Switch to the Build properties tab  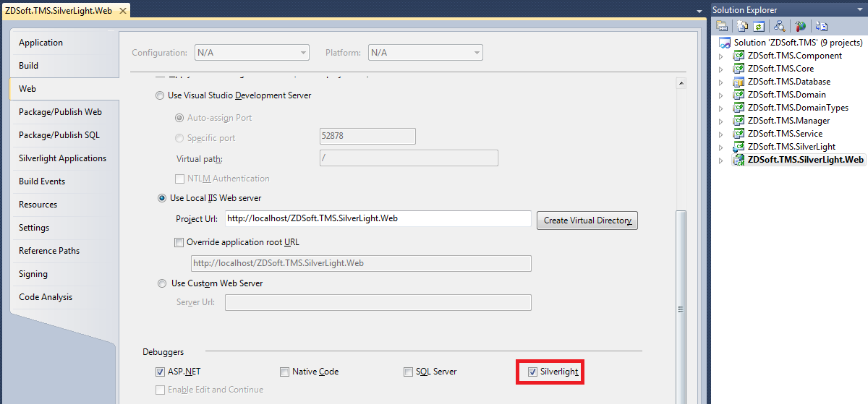point(29,66)
